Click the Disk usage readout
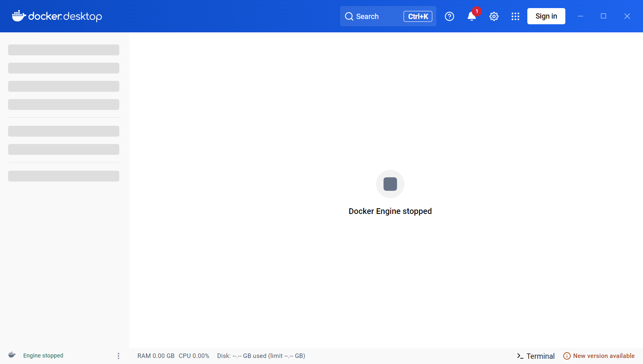 [x=261, y=356]
